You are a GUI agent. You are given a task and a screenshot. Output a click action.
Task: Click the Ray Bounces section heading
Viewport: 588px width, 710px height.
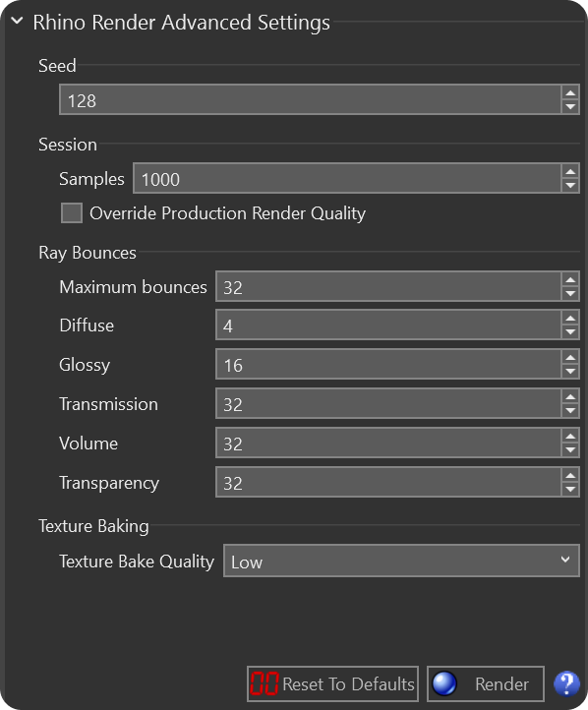click(88, 253)
